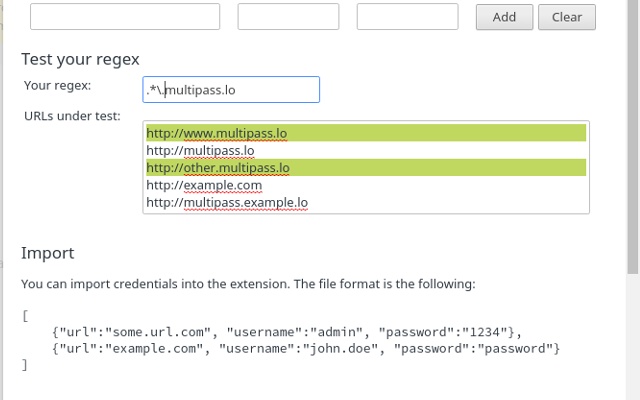Click the 'Your regex:' label
640x400 pixels.
(x=58, y=85)
